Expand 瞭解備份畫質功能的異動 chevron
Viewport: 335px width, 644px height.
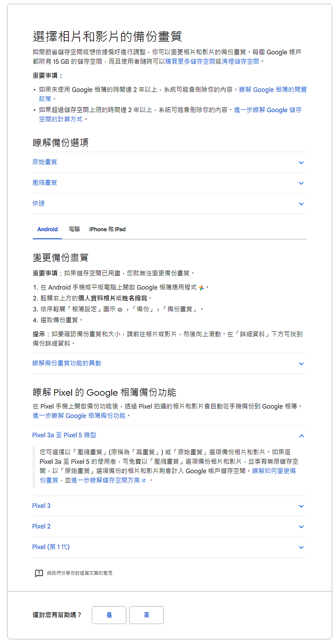pyautogui.click(x=301, y=364)
